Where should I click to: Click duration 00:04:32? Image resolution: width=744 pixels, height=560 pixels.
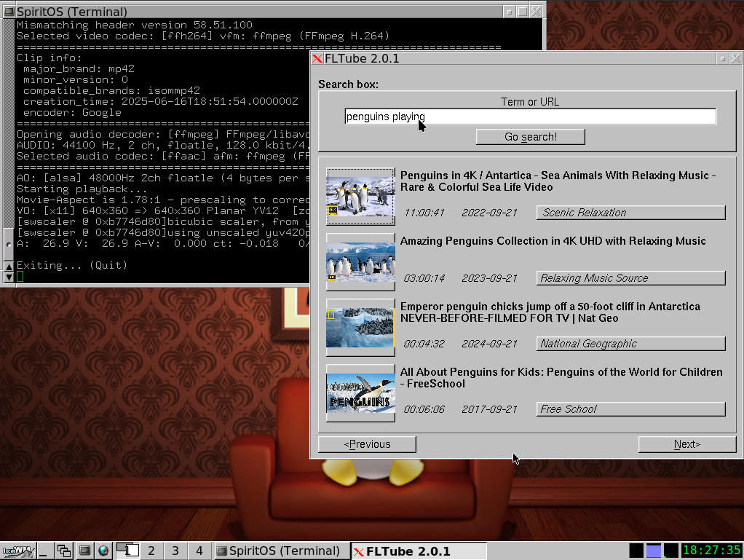(x=424, y=344)
